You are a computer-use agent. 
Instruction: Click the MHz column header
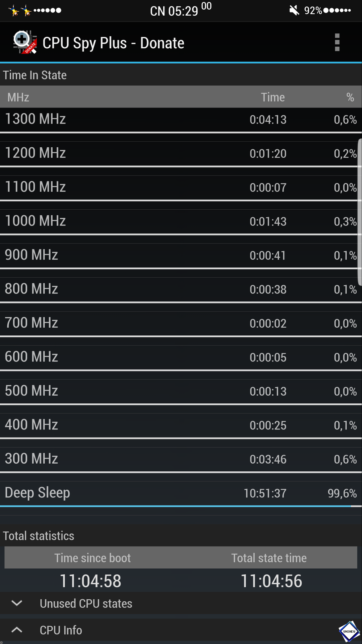pyautogui.click(x=18, y=97)
